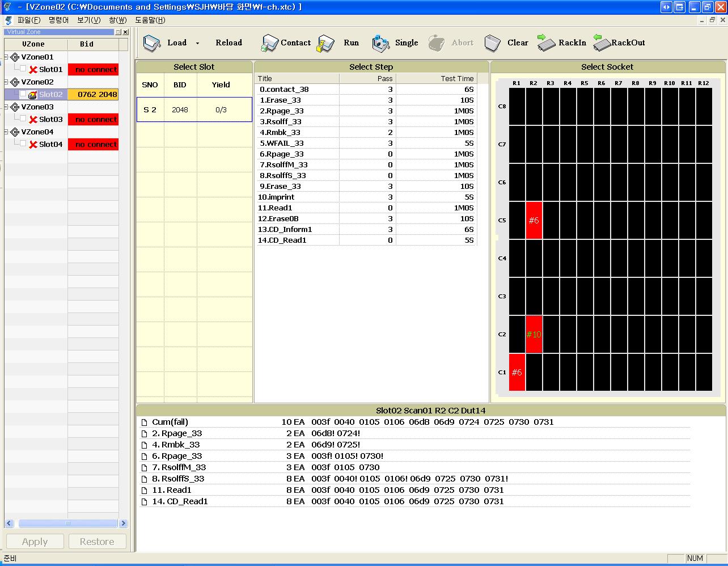This screenshot has height=566, width=728.
Task: Toggle socket #10 at R2 C2
Action: 534,335
